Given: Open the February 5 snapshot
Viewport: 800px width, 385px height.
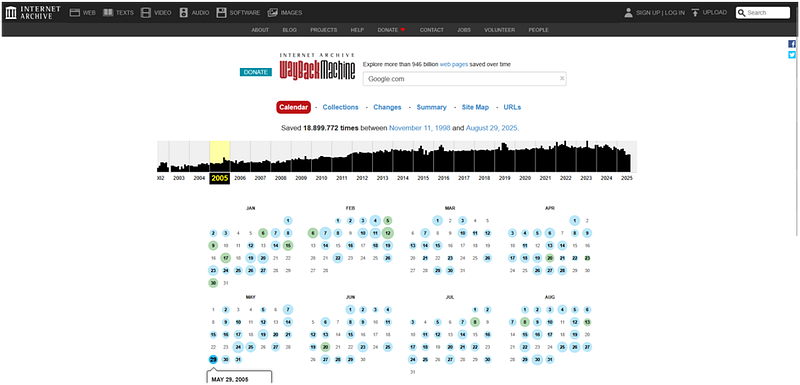Looking at the screenshot, I should [388, 220].
